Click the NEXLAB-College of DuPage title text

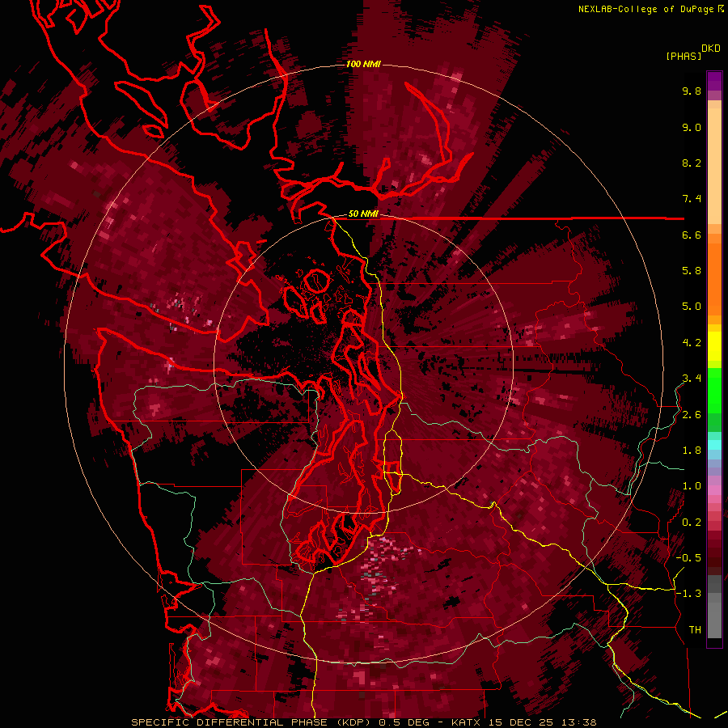tap(647, 9)
